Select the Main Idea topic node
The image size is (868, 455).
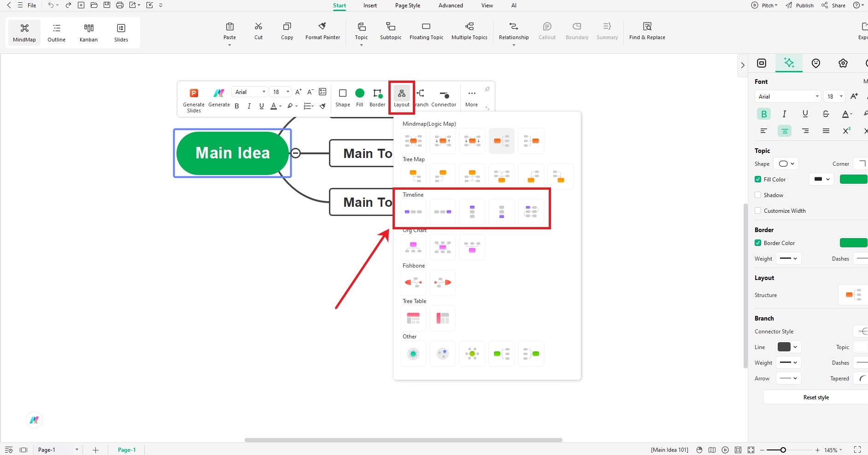[x=233, y=153]
